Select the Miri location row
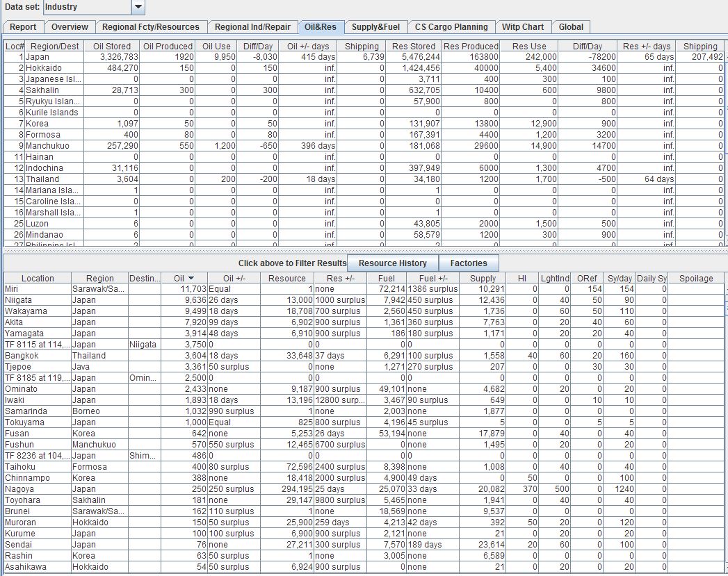Screen dimensions: 728x576 pos(364,289)
